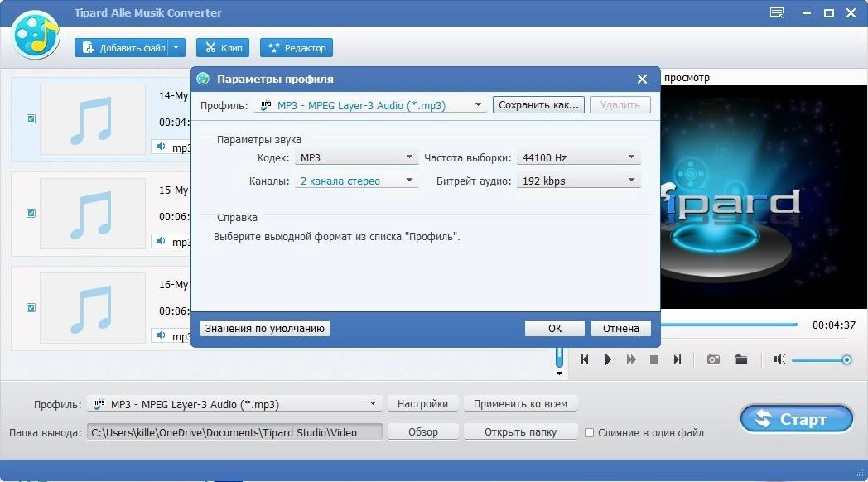The height and width of the screenshot is (482, 868).
Task: Expand the Битрейт аудио 192 kbps dropdown
Action: pos(578,181)
